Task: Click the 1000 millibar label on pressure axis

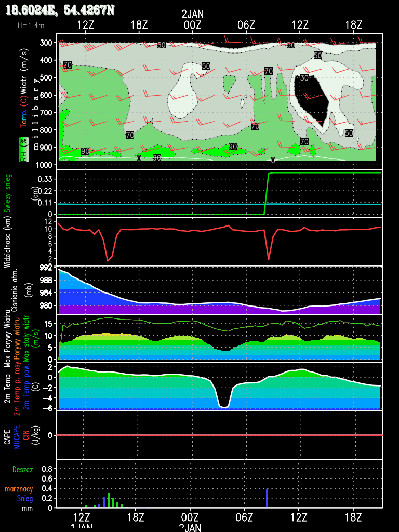Action: coord(44,165)
